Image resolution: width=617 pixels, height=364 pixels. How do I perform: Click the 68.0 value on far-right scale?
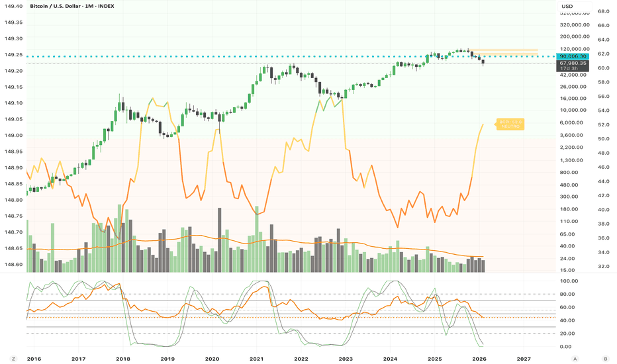[x=604, y=11]
